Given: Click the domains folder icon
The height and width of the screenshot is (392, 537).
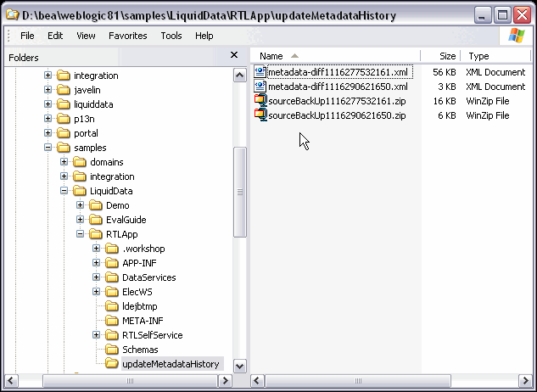Looking at the screenshot, I should pos(80,162).
